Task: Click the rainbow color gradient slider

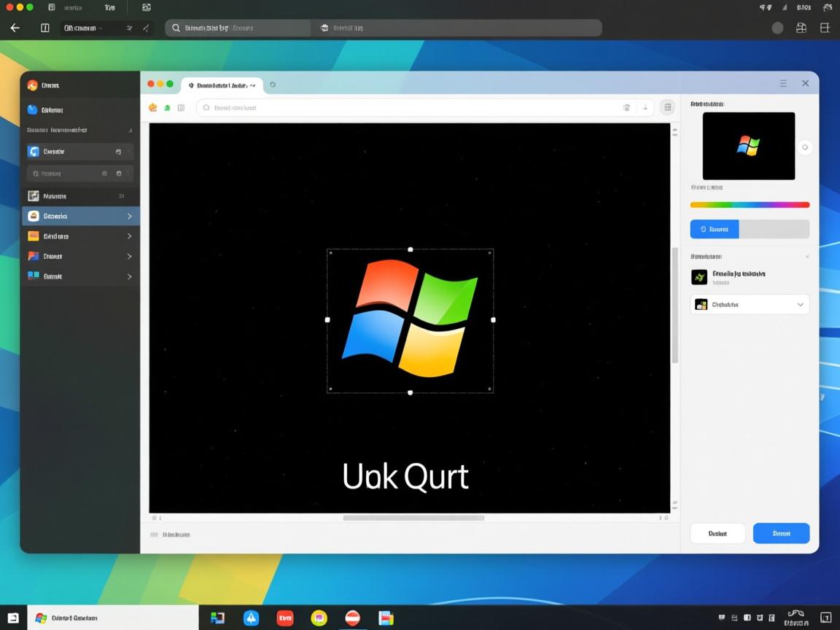Action: (x=750, y=205)
